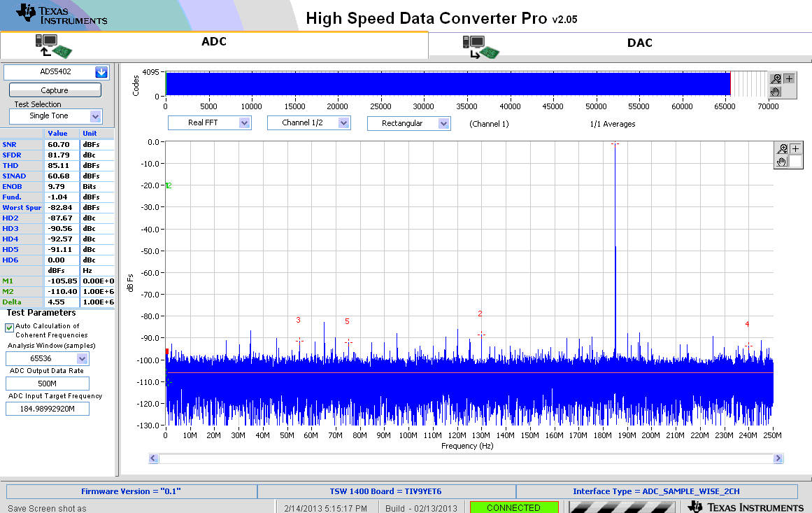Click the Texas Instruments logo at top left

(62, 15)
